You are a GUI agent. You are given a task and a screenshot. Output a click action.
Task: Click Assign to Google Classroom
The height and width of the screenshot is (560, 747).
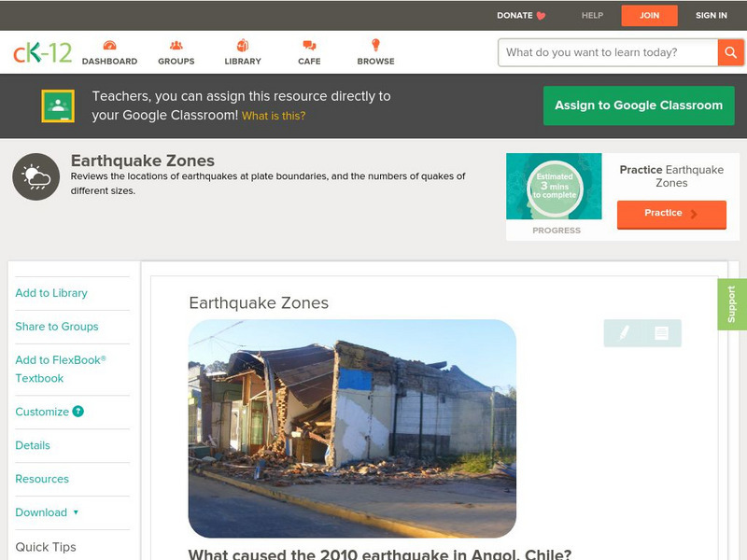[639, 105]
